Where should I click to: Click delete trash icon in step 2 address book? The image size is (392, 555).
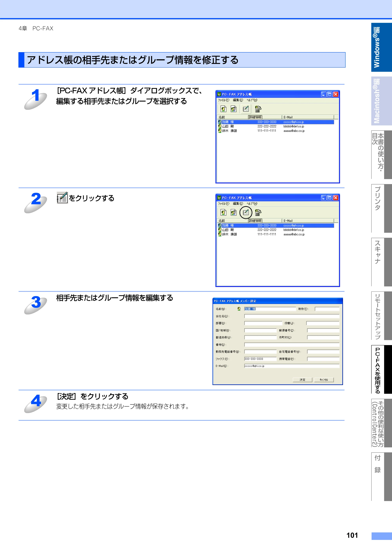[258, 213]
